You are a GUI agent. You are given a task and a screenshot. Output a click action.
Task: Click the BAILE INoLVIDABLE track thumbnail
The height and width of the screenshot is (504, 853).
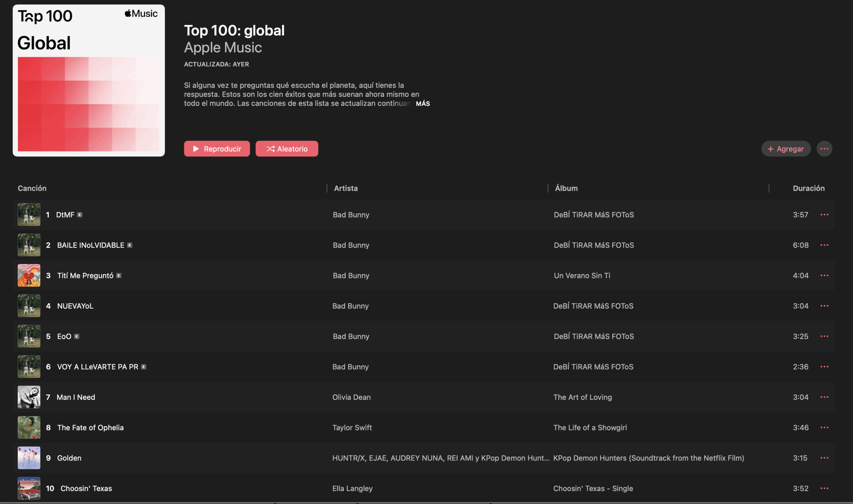click(x=29, y=245)
